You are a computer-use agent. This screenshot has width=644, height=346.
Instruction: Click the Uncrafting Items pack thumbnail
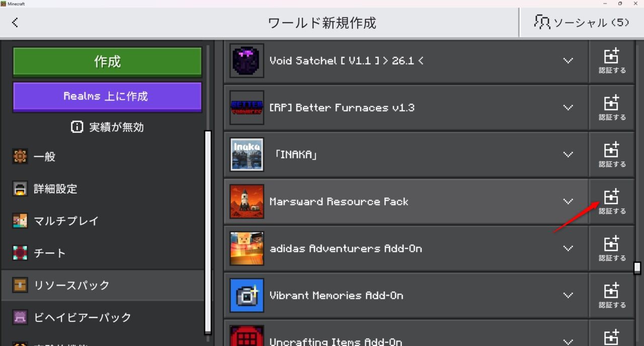coord(247,335)
